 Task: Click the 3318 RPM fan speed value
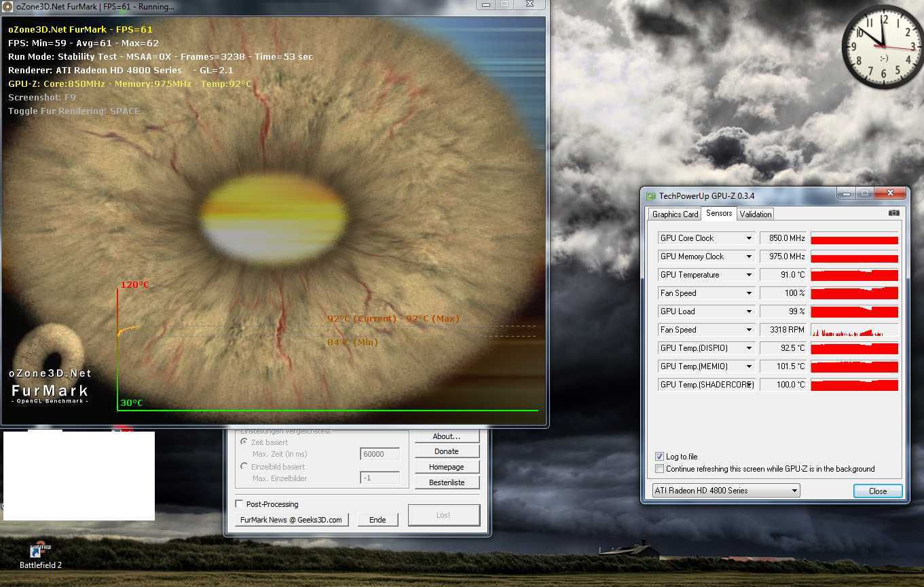pyautogui.click(x=783, y=330)
